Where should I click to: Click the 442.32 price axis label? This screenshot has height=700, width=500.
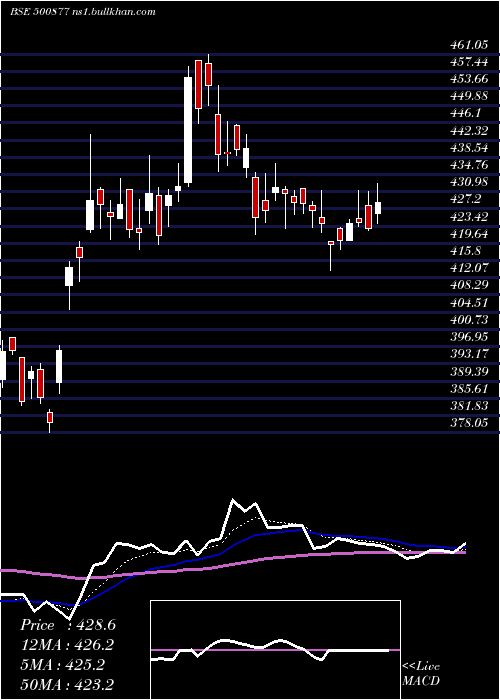click(468, 130)
